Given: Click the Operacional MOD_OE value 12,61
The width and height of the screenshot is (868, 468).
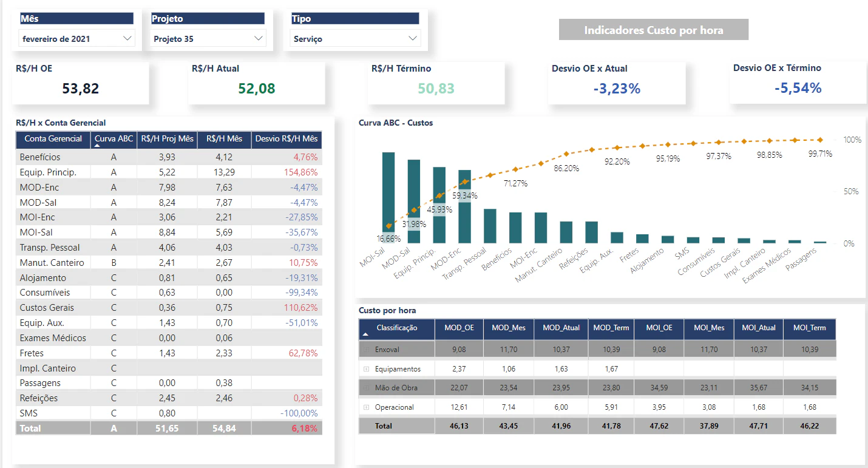Looking at the screenshot, I should tap(459, 407).
